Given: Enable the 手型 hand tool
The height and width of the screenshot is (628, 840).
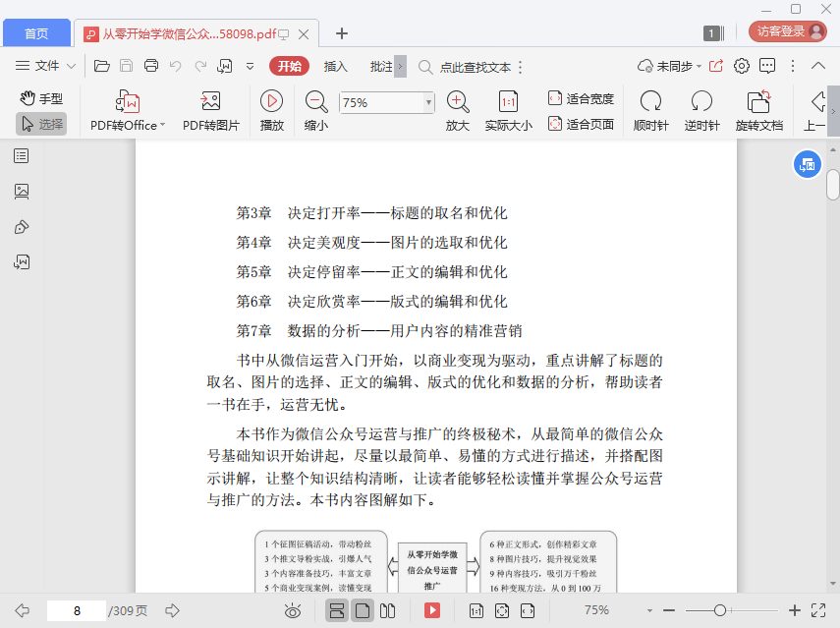Looking at the screenshot, I should (x=41, y=98).
